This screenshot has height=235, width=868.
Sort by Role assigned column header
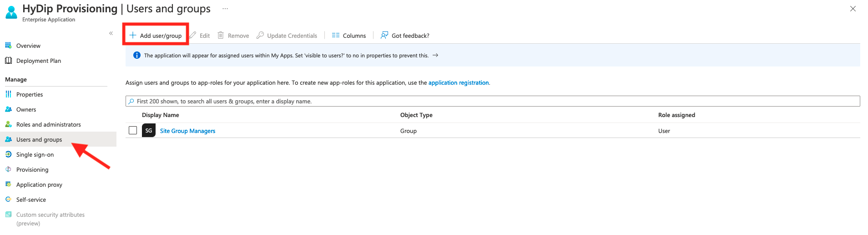tap(676, 115)
